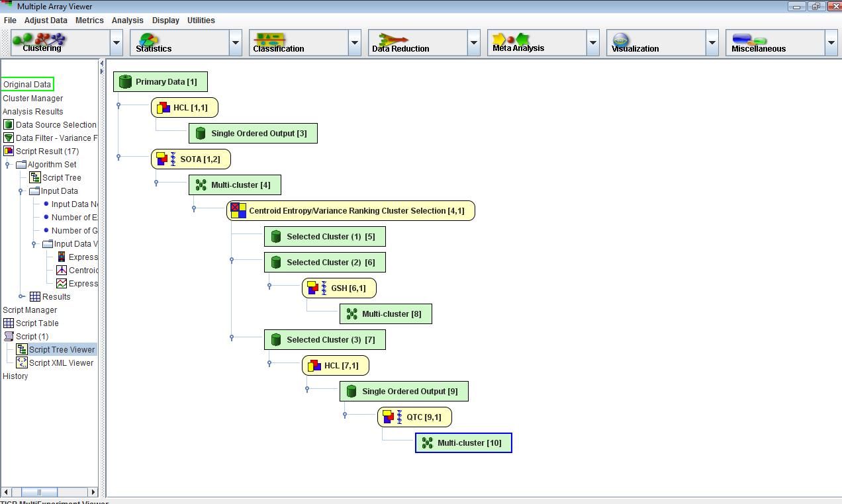Select the Multi-cluster [10] node
Image resolution: width=842 pixels, height=504 pixels.
click(463, 443)
